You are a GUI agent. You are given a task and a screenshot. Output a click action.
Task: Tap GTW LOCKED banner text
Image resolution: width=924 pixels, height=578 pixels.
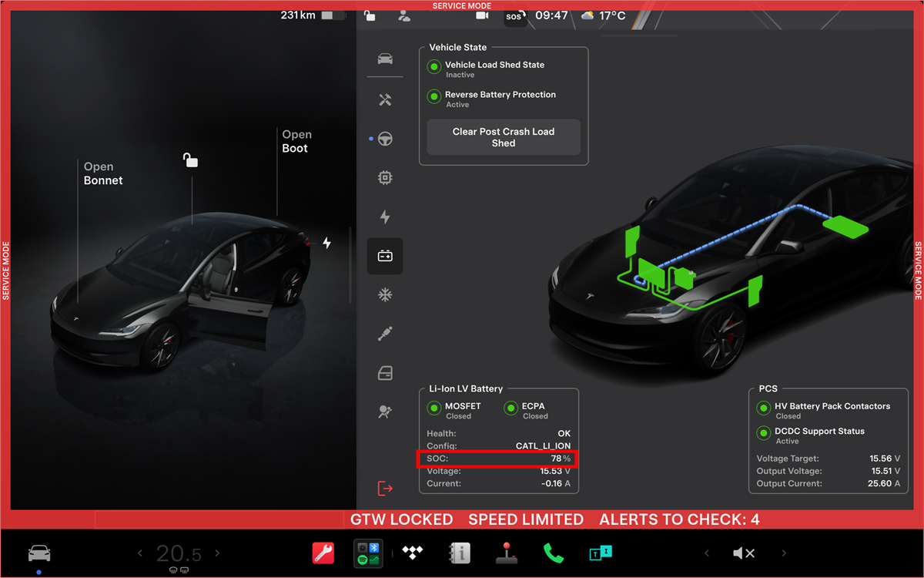[x=401, y=519]
